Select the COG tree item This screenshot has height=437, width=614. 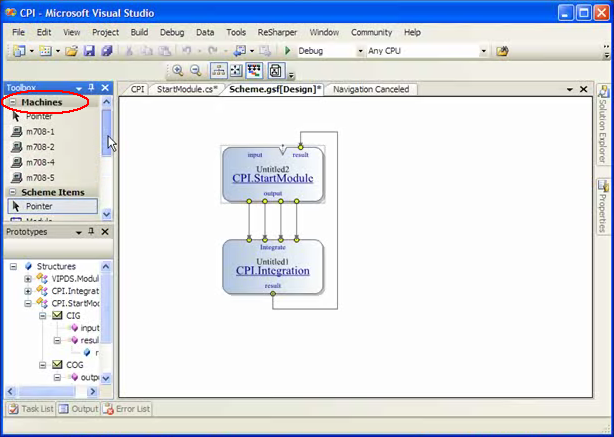click(x=75, y=365)
